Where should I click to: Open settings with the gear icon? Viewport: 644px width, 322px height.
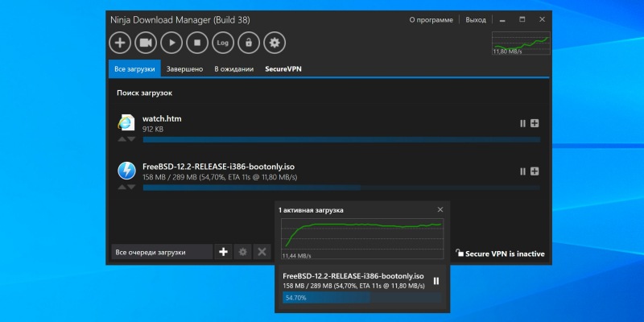coord(275,43)
